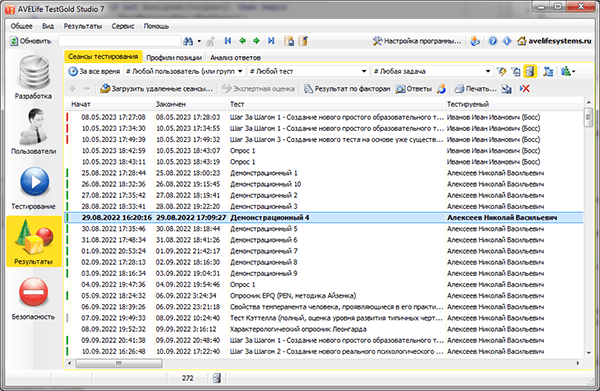600x391 pixels.
Task: Click the plus add session icon
Action: 72,88
